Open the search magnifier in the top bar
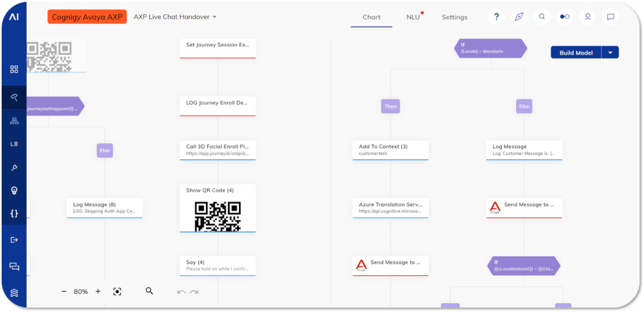Screen dimensions: 644x312 coord(542,17)
